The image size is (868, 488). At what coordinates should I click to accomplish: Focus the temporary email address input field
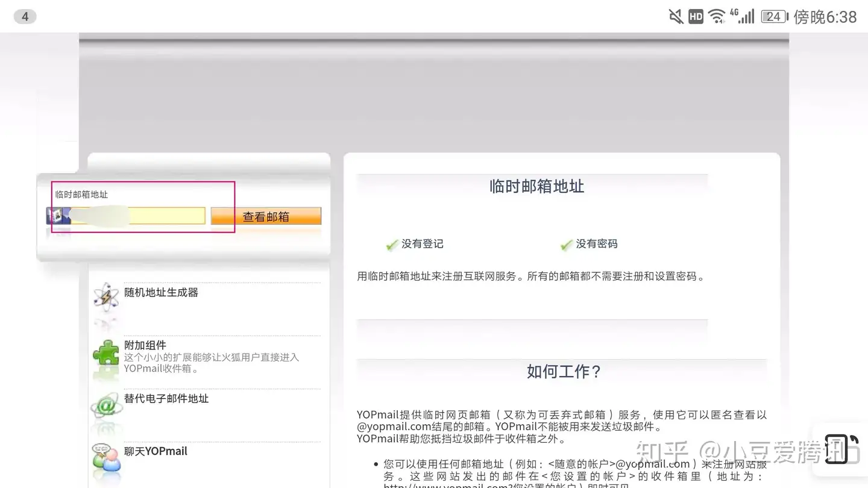coord(137,216)
